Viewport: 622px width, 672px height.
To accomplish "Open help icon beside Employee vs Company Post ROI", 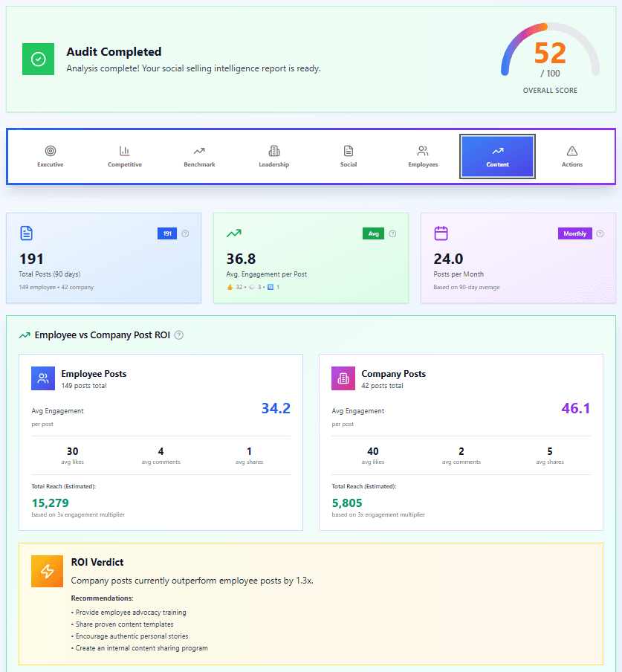I will pos(179,335).
